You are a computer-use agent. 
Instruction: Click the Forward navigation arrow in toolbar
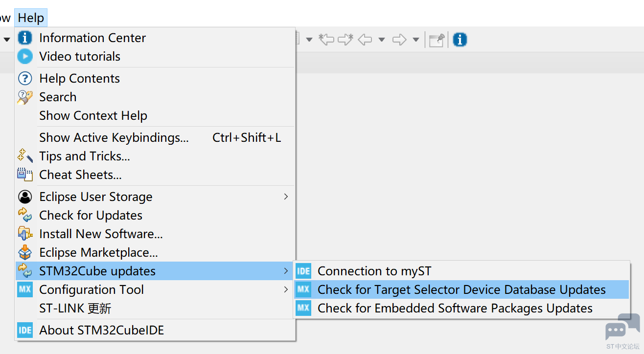point(399,40)
